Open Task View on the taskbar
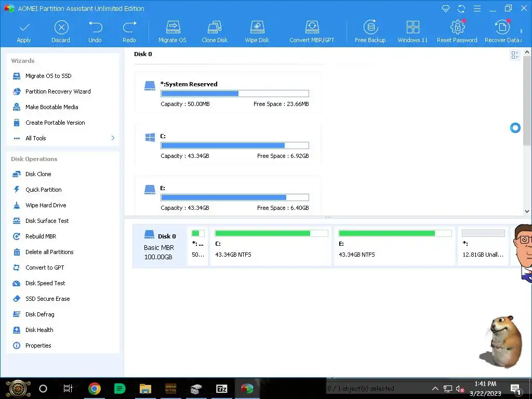 point(68,389)
